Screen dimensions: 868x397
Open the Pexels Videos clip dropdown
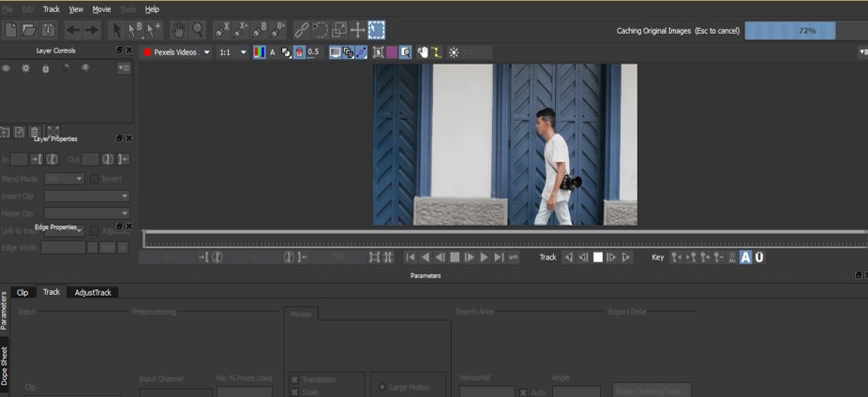click(176, 52)
